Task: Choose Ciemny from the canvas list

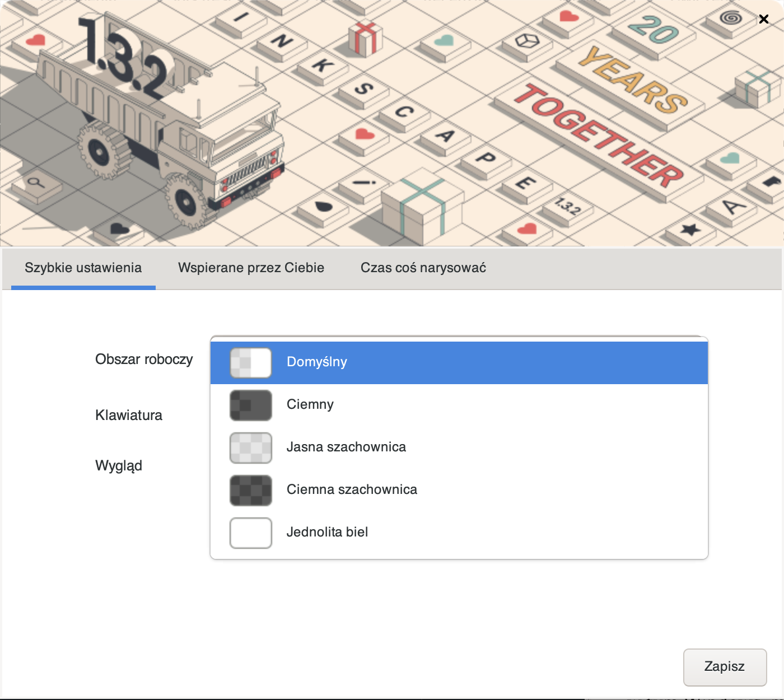Action: 310,405
